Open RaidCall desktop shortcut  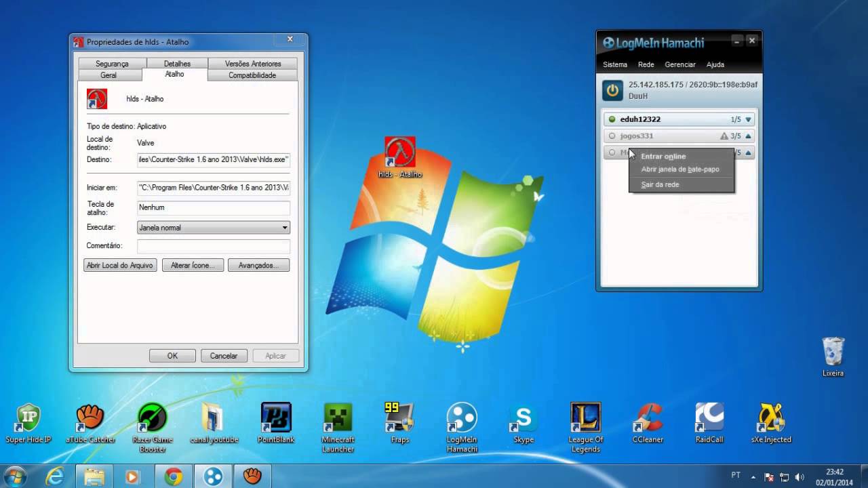(x=709, y=424)
